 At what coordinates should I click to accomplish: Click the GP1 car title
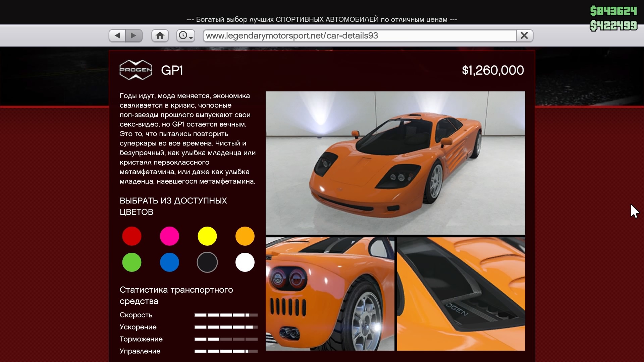[172, 70]
